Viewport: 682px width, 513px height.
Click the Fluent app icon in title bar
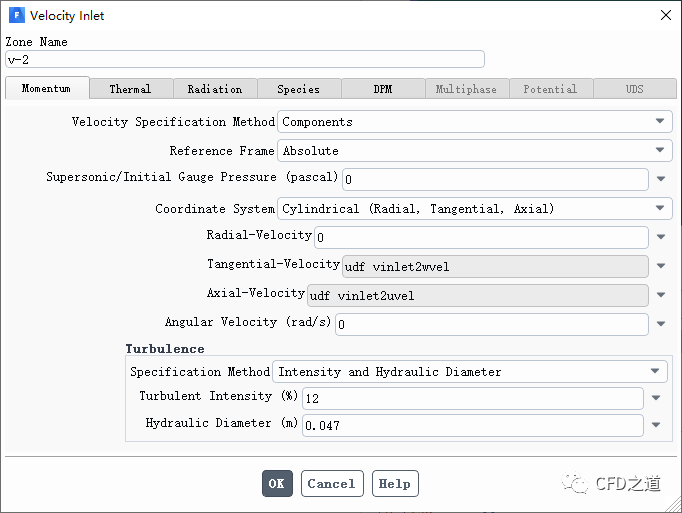[x=16, y=16]
